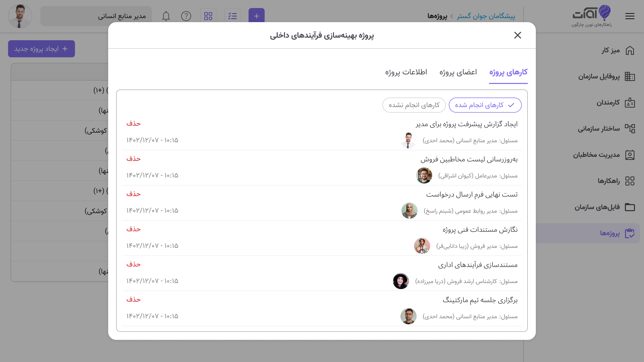Click the آوات logo
The height and width of the screenshot is (362, 644).
(x=591, y=16)
